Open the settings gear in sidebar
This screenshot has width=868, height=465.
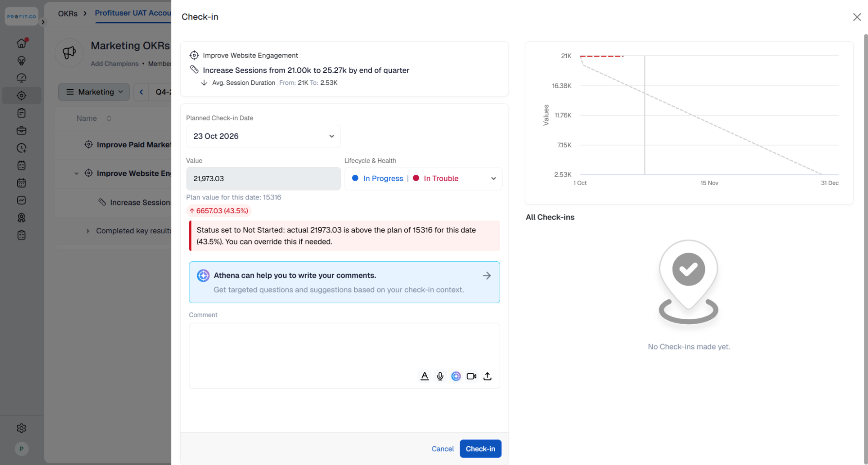click(x=21, y=428)
